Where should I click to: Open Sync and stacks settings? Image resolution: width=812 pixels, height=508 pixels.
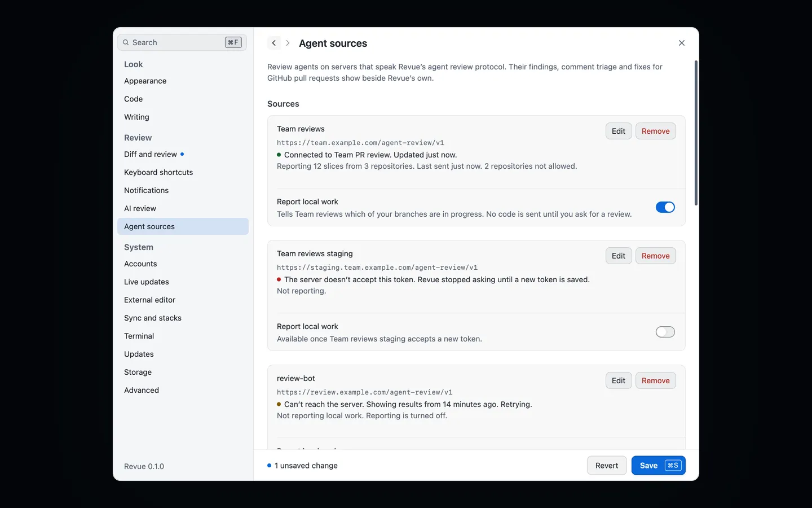click(183, 318)
